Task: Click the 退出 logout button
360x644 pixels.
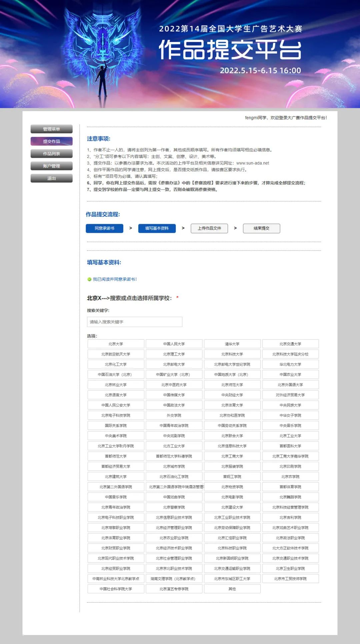Action: [x=52, y=178]
